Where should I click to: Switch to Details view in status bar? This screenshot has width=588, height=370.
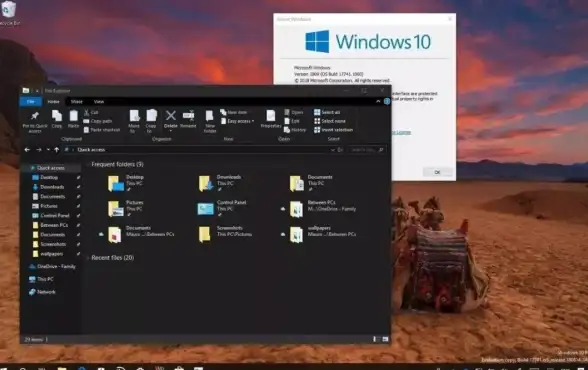coord(375,339)
